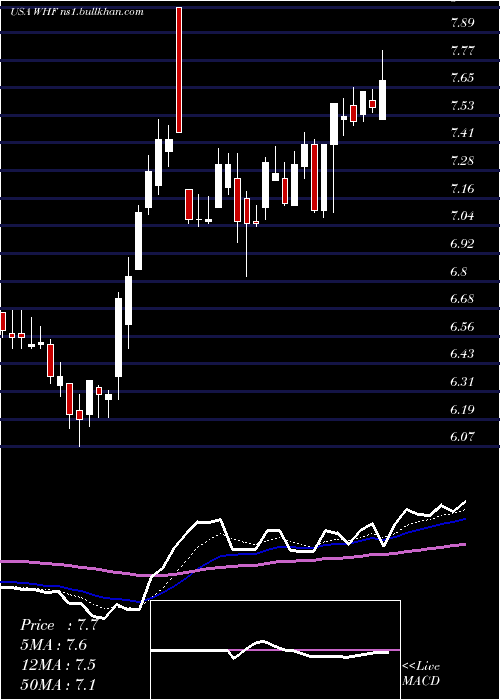Viewport: 500px width, 700px height.
Task: Click the 6.31 price axis label
Action: click(x=462, y=382)
